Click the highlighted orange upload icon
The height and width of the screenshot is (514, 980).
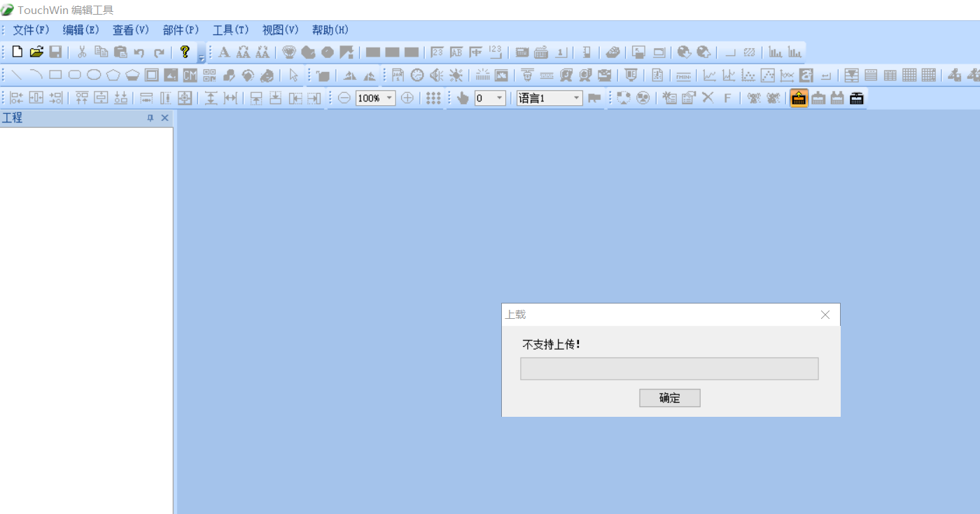point(798,99)
